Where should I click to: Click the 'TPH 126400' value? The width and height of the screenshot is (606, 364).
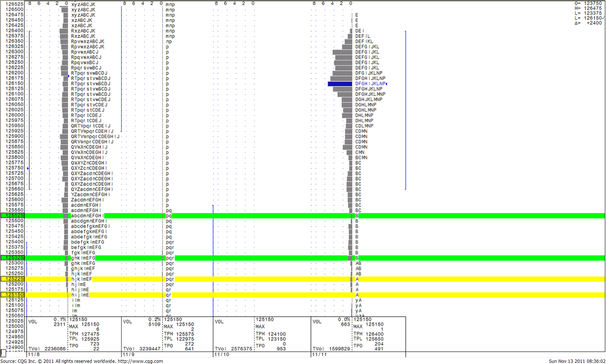tap(369, 334)
